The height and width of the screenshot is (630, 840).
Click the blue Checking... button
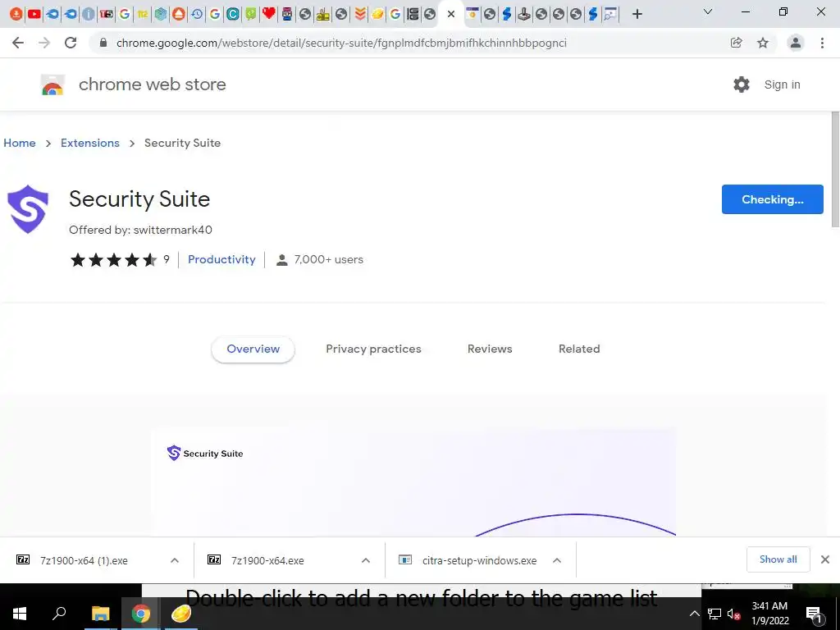pyautogui.click(x=773, y=199)
